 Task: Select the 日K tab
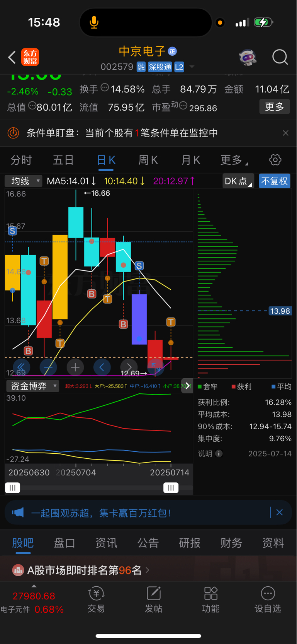tap(106, 160)
